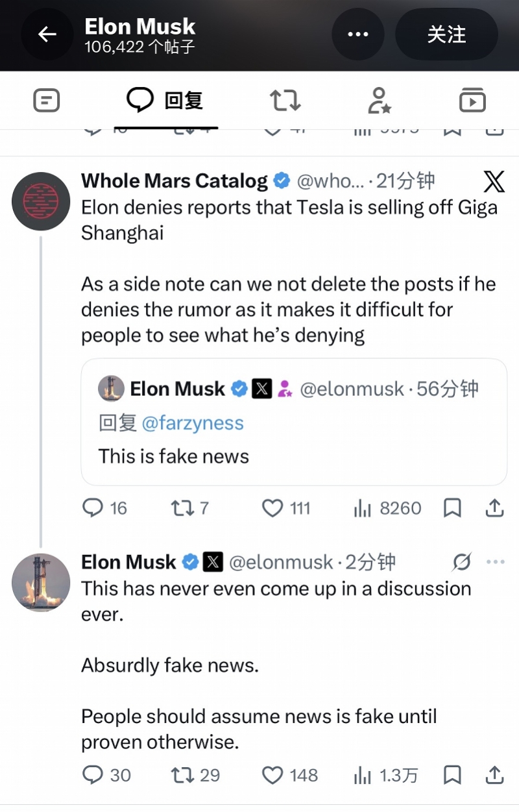Select the 回复 replies tab
Viewport: 519px width, 812px height.
[x=165, y=101]
